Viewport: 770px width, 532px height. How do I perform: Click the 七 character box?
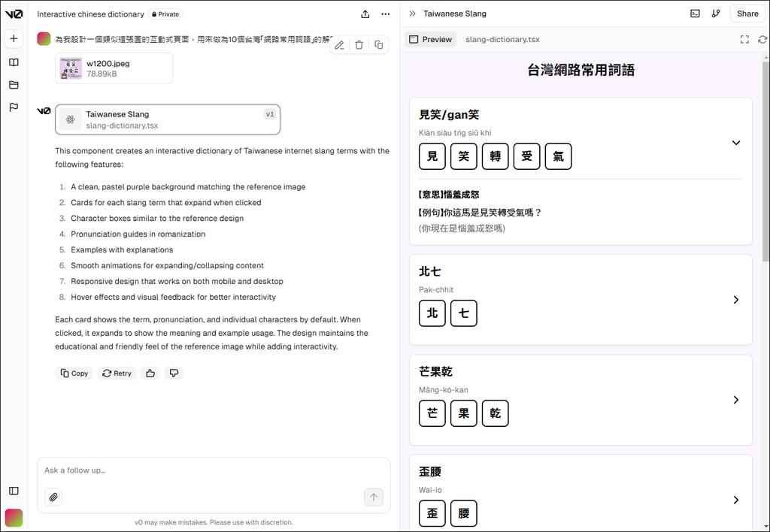463,313
